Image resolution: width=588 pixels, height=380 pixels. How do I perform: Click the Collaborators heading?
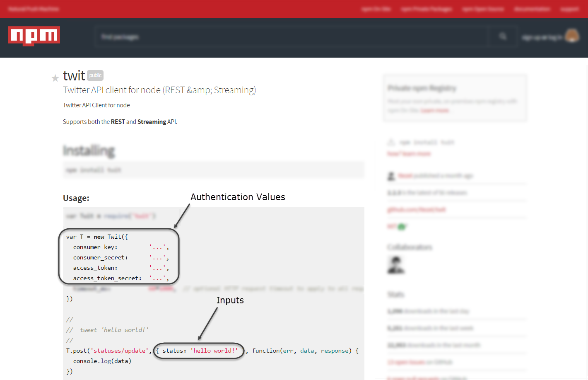(410, 247)
